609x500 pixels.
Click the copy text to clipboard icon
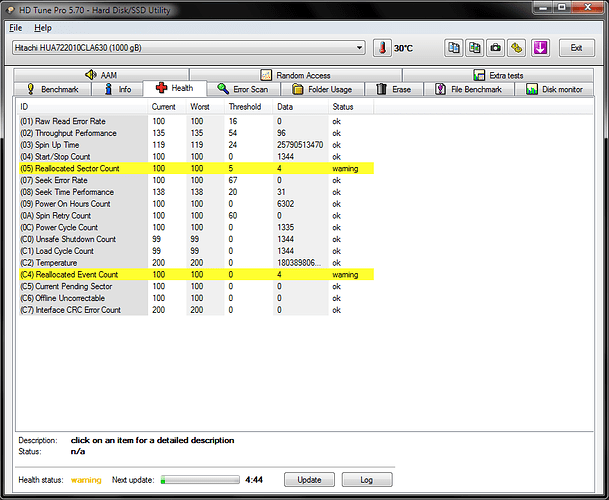click(x=454, y=48)
